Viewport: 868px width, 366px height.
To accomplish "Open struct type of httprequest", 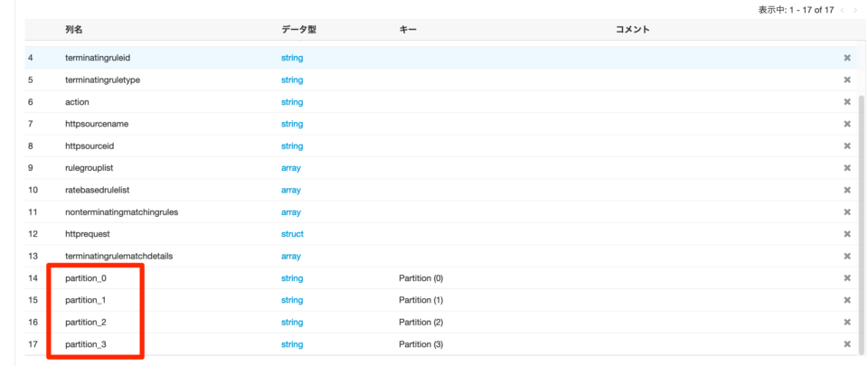I will tap(292, 234).
